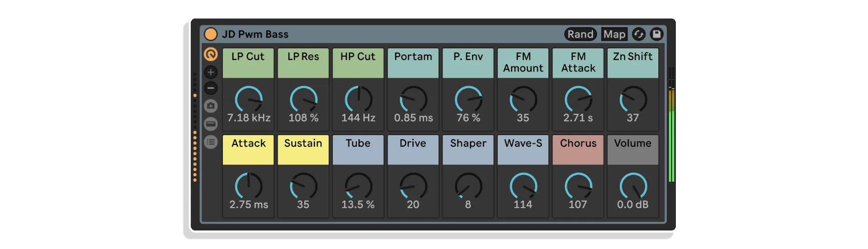Click the 0.85 ms value
The width and height of the screenshot is (868, 249).
(413, 118)
